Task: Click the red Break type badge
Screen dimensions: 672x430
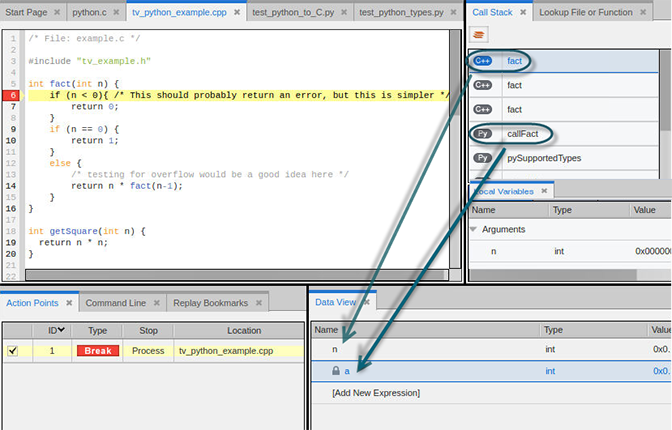Action: pos(100,351)
